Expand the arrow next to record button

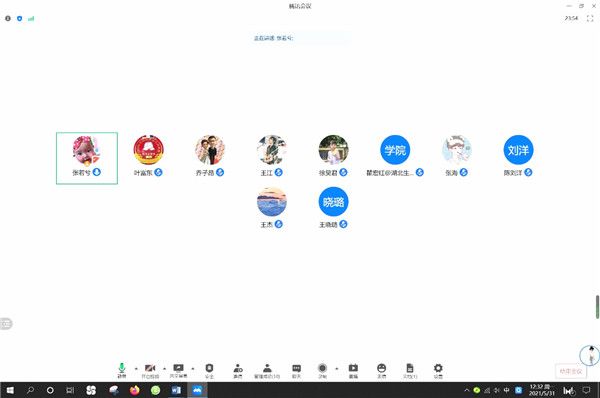[x=337, y=369]
